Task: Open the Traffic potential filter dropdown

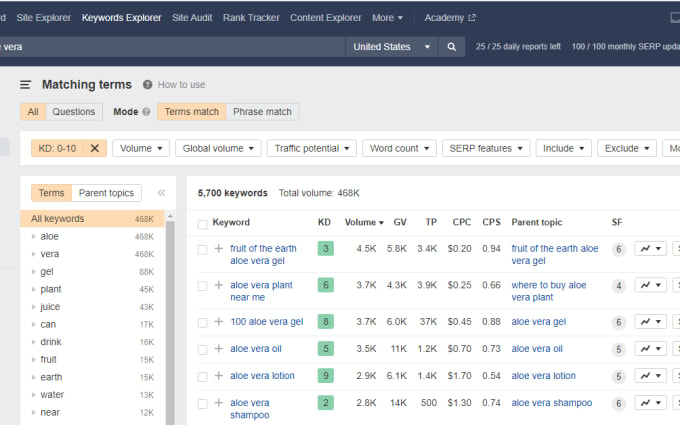Action: [x=312, y=148]
